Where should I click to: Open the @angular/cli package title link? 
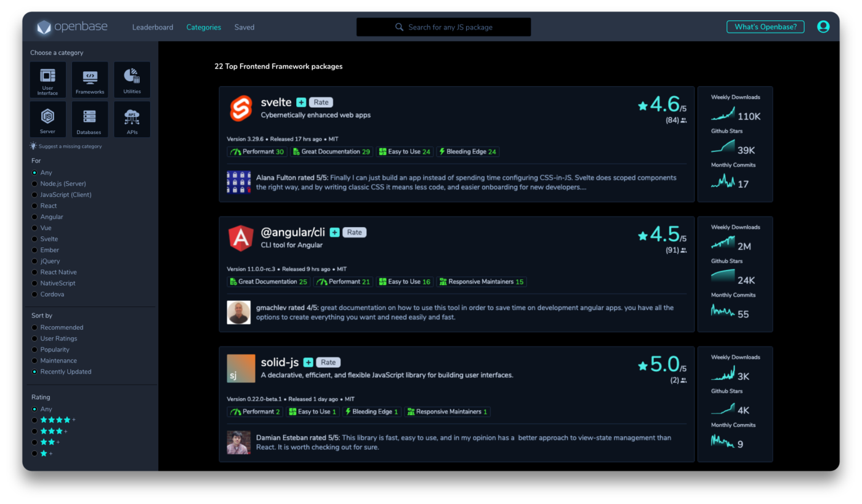pyautogui.click(x=293, y=233)
